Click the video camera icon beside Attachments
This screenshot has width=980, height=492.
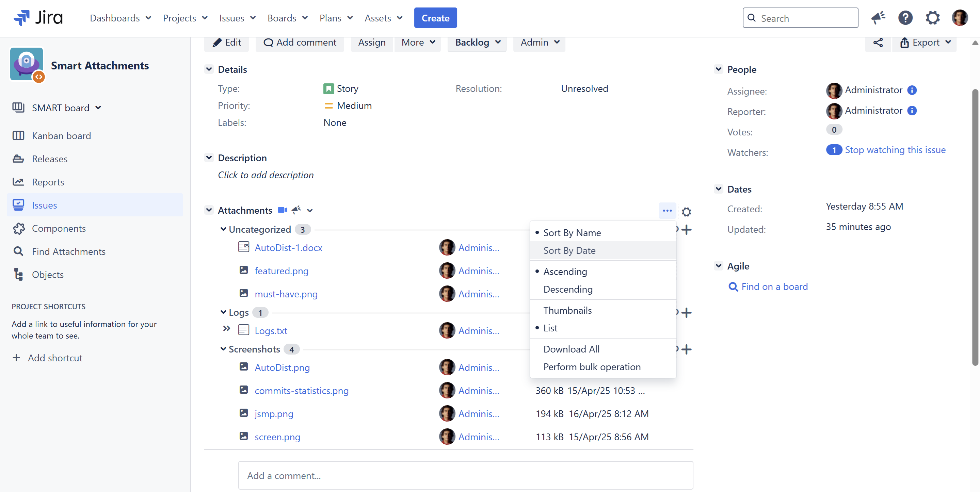coord(282,210)
